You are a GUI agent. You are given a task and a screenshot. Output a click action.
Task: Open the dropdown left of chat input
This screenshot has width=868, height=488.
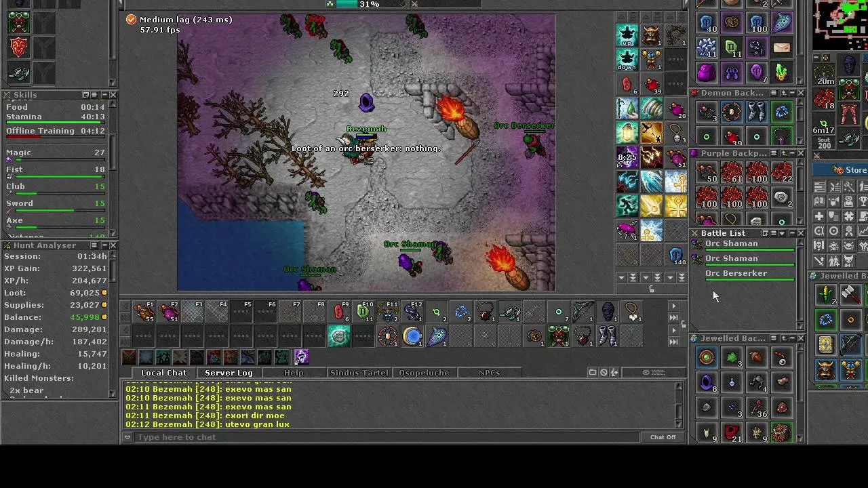(127, 437)
